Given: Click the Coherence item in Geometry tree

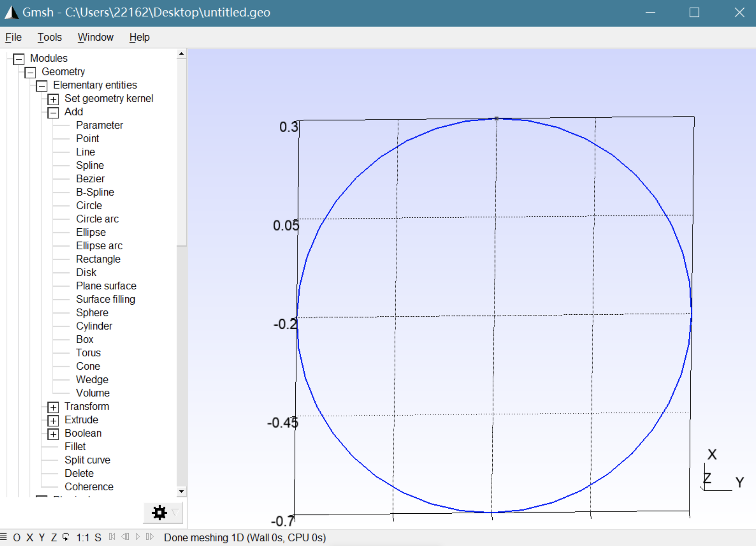Looking at the screenshot, I should [x=89, y=486].
